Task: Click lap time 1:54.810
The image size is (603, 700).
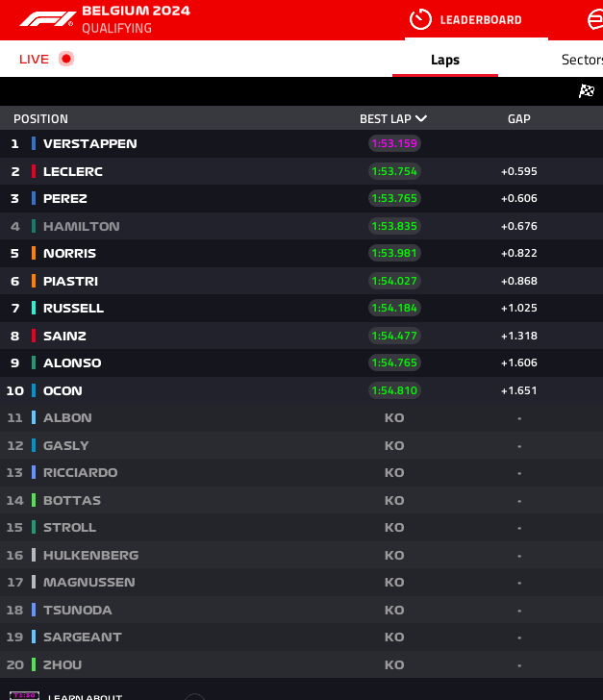Action: (394, 390)
